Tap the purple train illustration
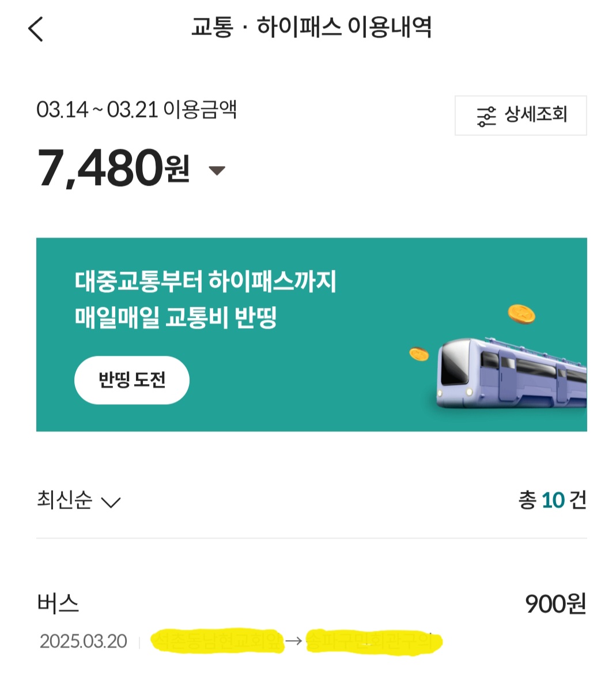The image size is (616, 673). pyautogui.click(x=511, y=372)
